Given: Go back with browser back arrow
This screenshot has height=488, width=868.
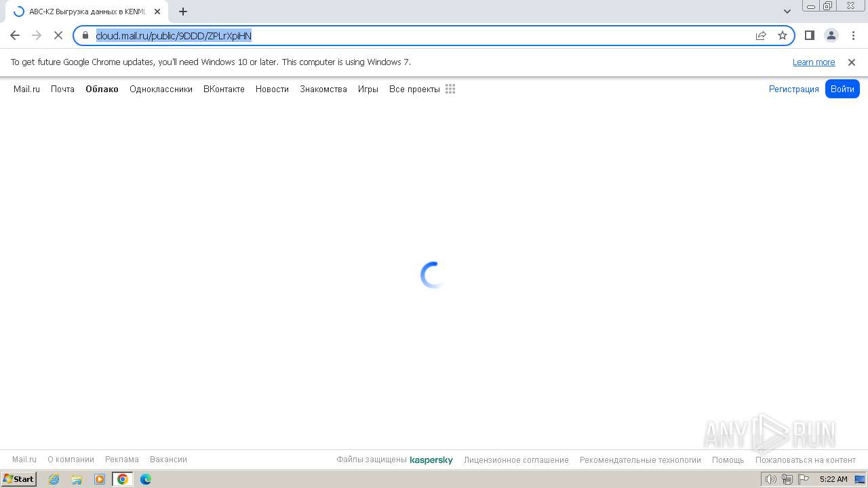Looking at the screenshot, I should tap(15, 35).
